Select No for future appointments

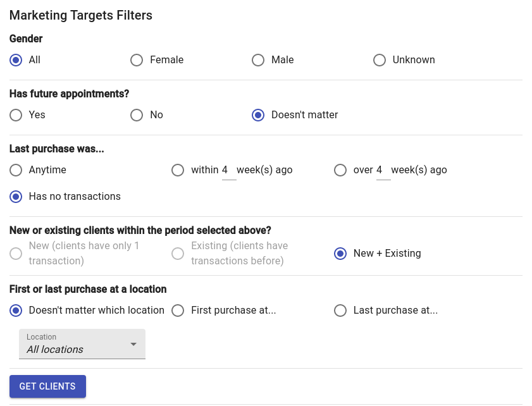(137, 115)
